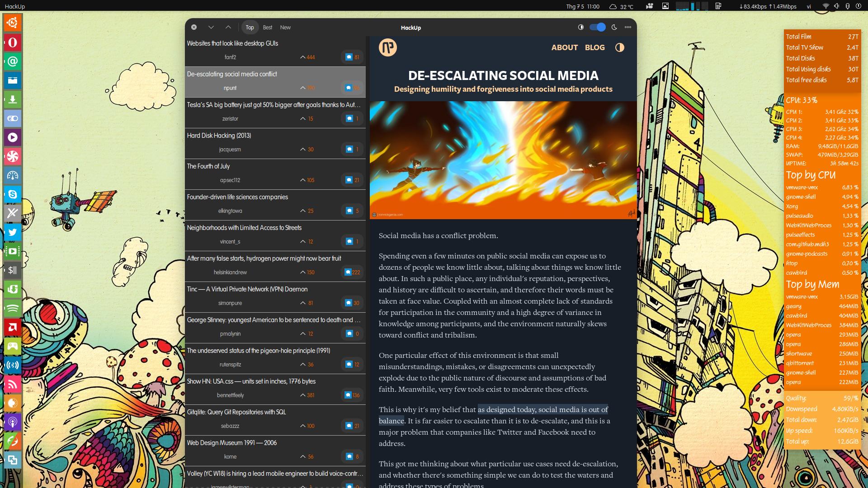
Task: Open the speedometer dock icon
Action: coord(13,175)
